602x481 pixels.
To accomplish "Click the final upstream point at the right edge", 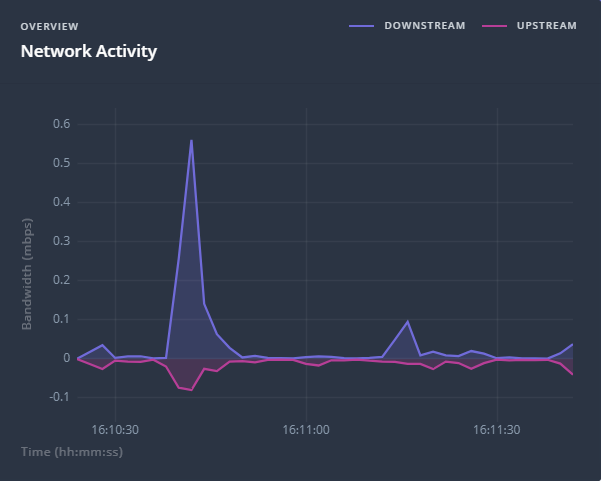I will [x=573, y=375].
